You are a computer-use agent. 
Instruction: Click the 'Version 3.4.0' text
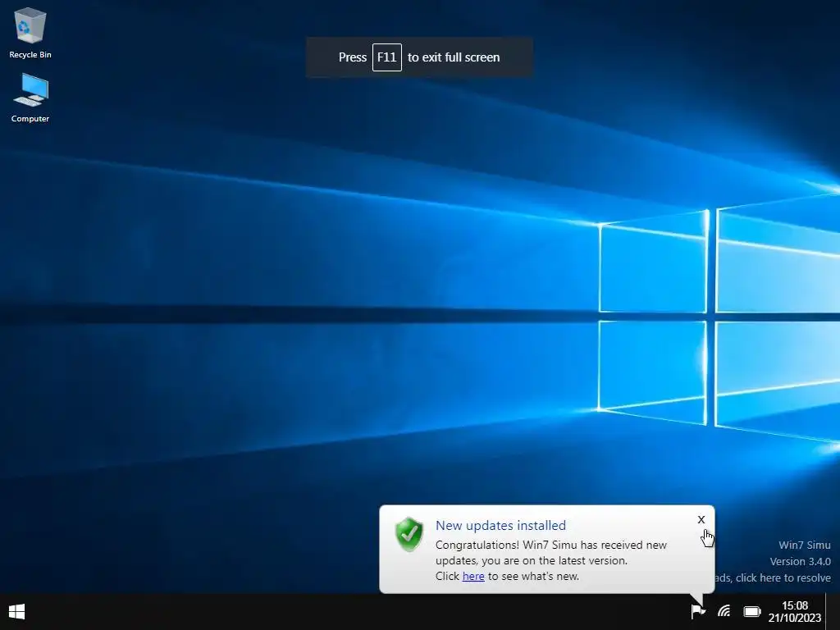pyautogui.click(x=801, y=561)
